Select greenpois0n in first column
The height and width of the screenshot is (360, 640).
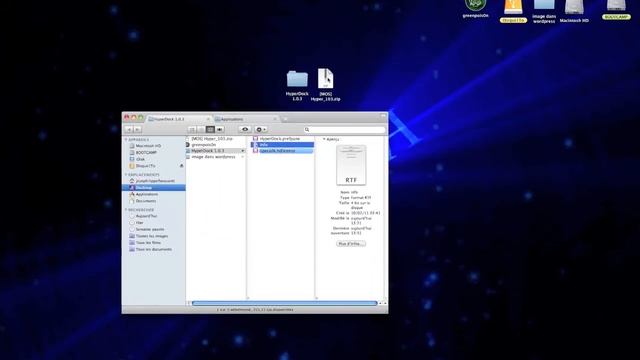pyautogui.click(x=216, y=144)
